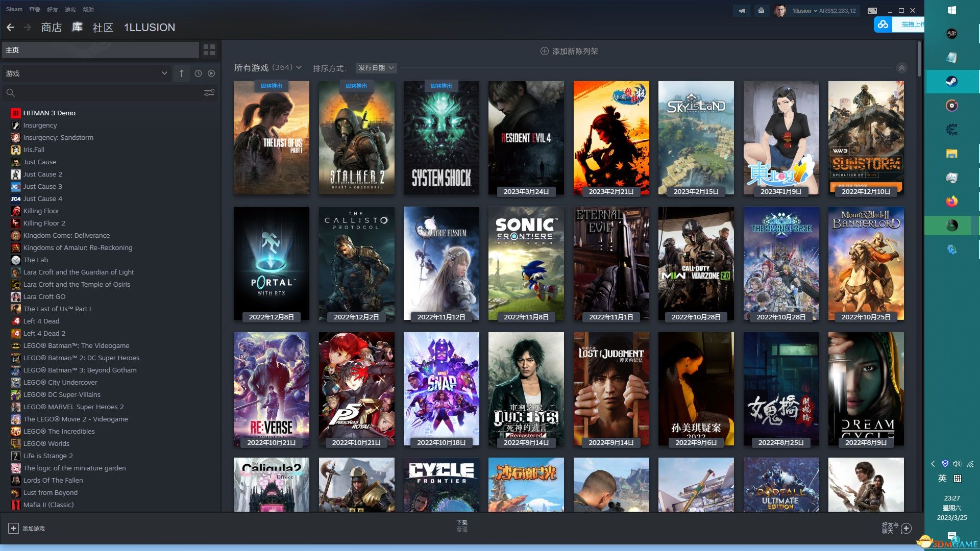The width and height of the screenshot is (980, 551).
Task: Open the 帮助 menu
Action: [88, 10]
